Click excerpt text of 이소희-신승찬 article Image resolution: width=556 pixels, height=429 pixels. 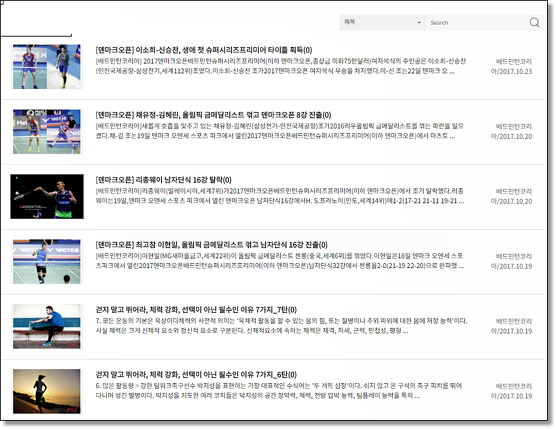[x=280, y=66]
